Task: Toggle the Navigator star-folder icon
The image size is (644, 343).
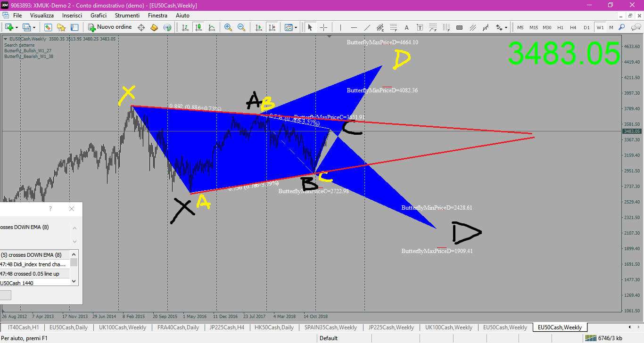Action: point(61,27)
